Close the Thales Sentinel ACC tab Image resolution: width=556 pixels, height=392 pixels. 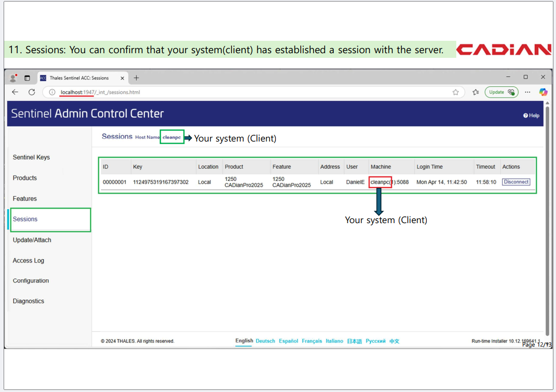tap(122, 78)
